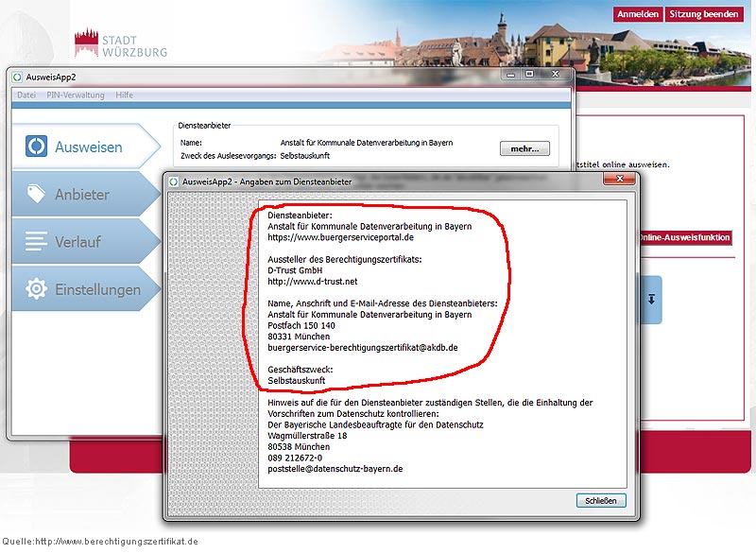The image size is (756, 553).
Task: Click the http://www.d-trust.net text
Action: [313, 281]
